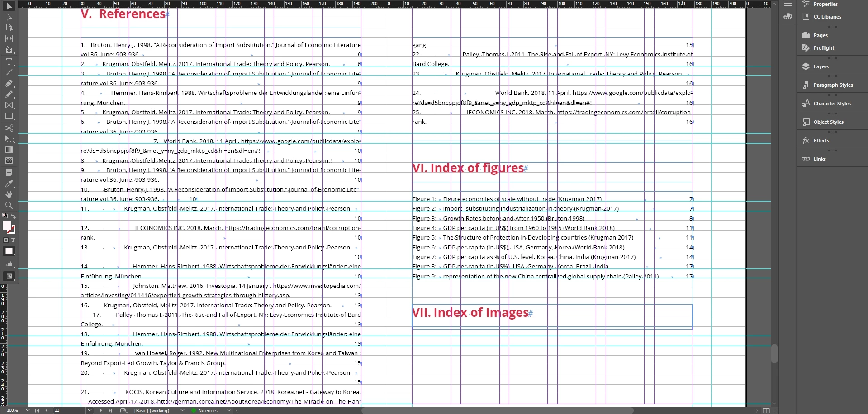Select the Gap tool
The image size is (868, 414).
(9, 38)
